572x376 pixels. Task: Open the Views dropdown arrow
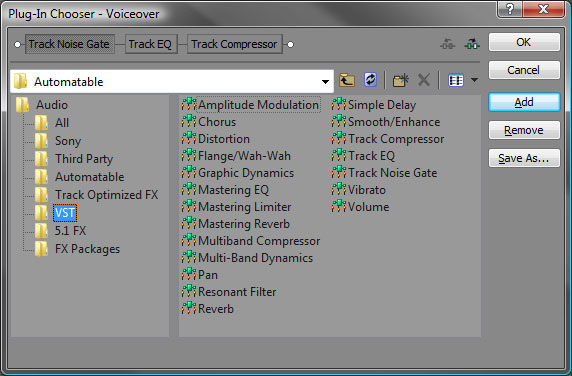(x=474, y=80)
